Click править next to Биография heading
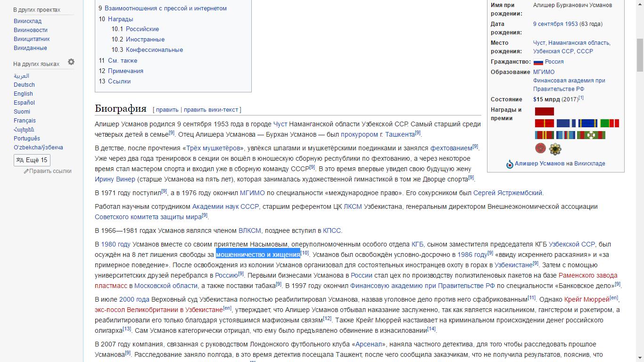644x362 pixels. (x=167, y=110)
